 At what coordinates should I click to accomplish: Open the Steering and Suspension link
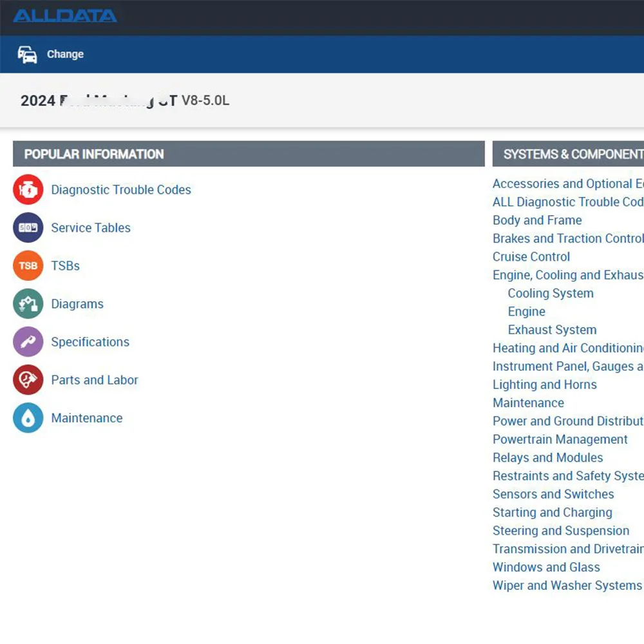click(561, 531)
